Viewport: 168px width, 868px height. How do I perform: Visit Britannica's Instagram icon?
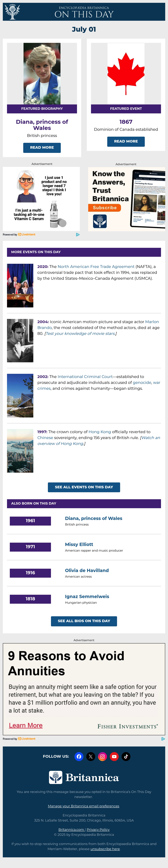[102, 756]
